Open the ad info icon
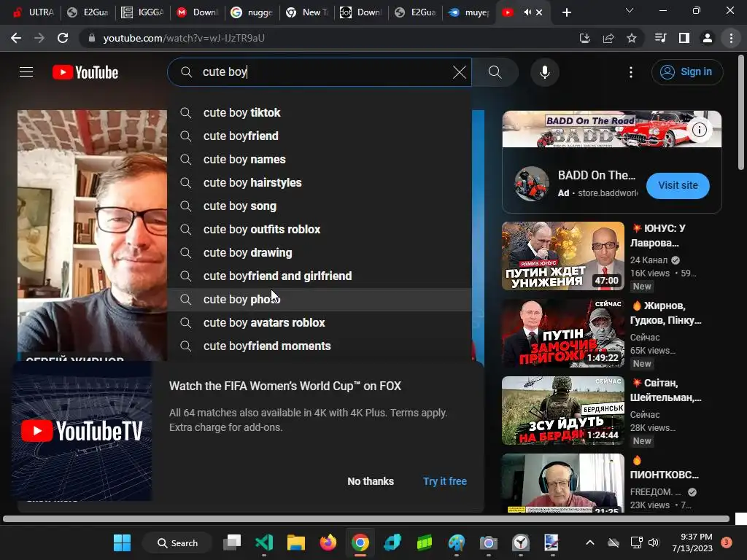747x560 pixels. pos(700,130)
